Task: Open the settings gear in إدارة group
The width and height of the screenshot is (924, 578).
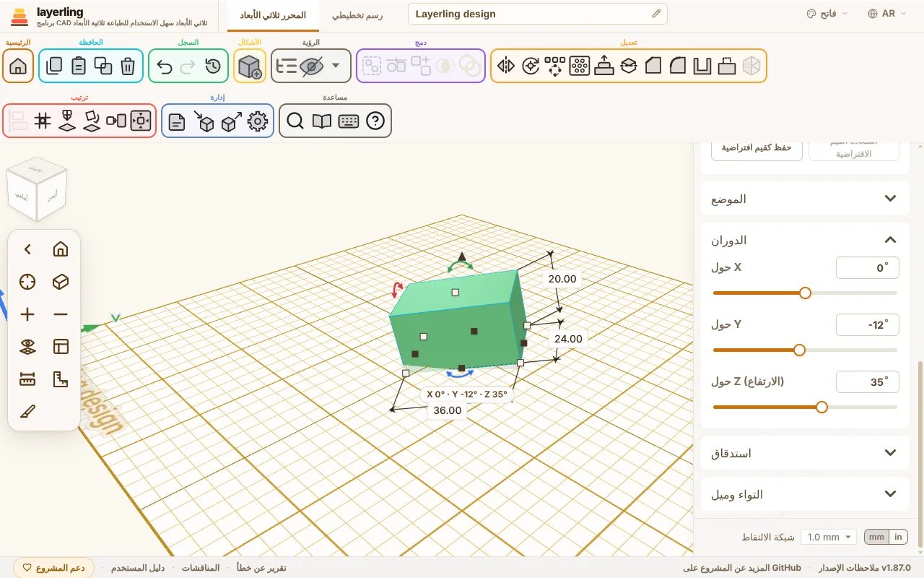Action: tap(258, 121)
